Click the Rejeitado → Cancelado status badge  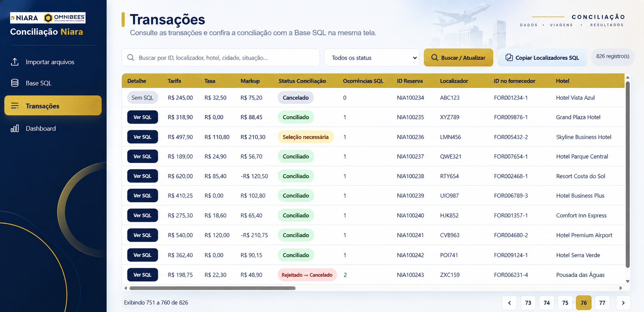[x=307, y=275]
